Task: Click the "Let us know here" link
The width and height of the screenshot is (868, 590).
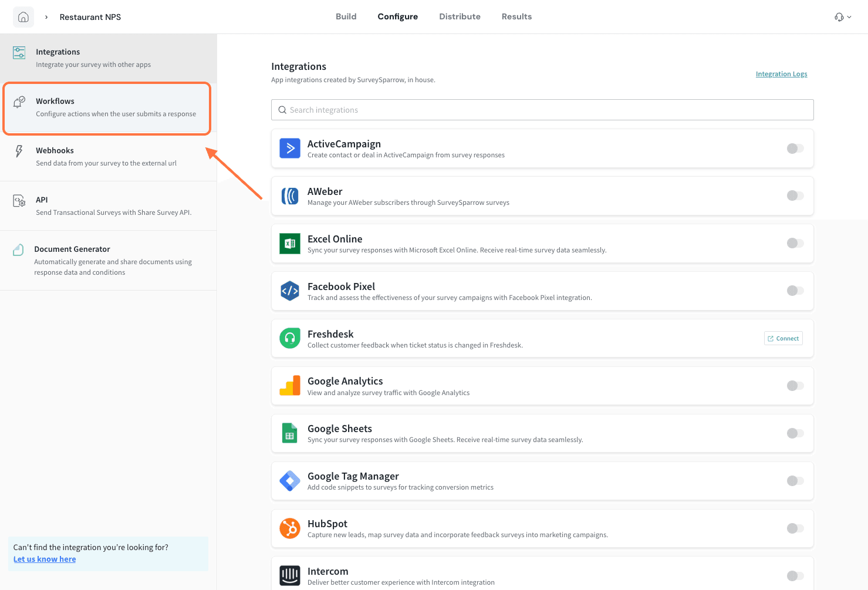Action: (45, 559)
